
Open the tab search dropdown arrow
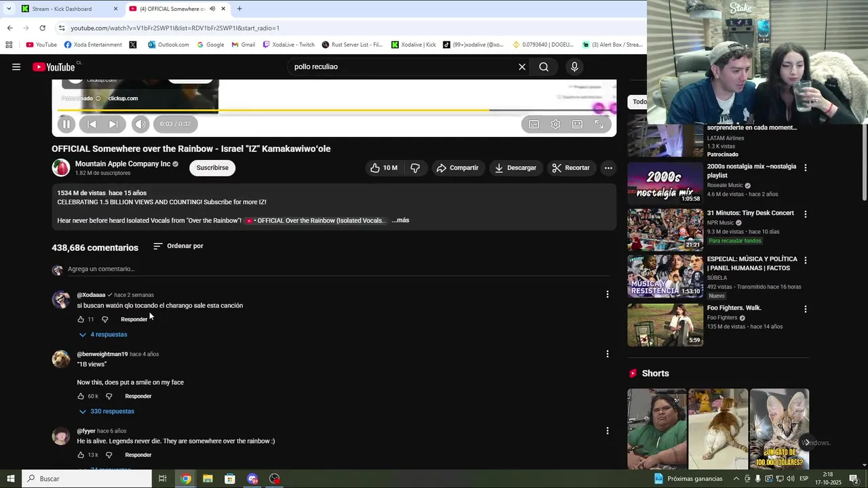[x=9, y=9]
